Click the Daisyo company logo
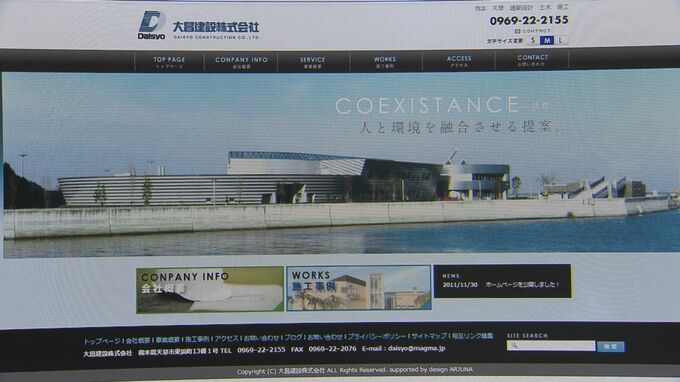 pyautogui.click(x=198, y=25)
